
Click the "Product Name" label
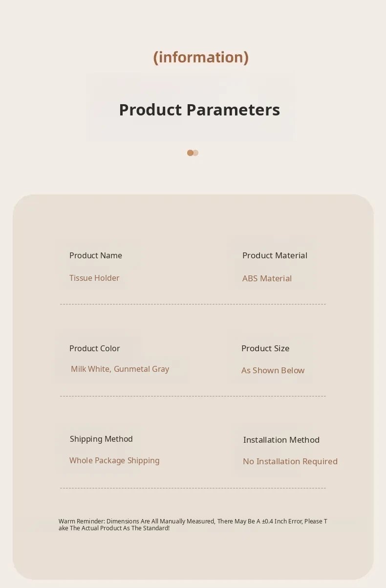tap(96, 255)
